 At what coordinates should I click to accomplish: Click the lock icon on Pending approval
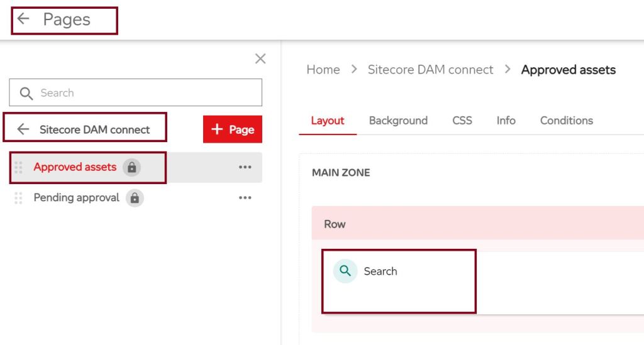(x=135, y=198)
